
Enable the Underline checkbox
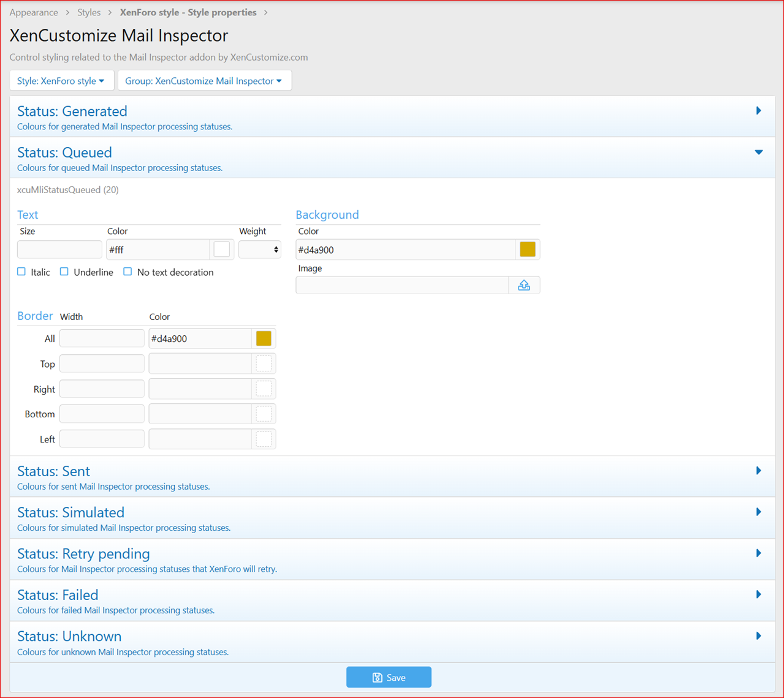pos(64,271)
